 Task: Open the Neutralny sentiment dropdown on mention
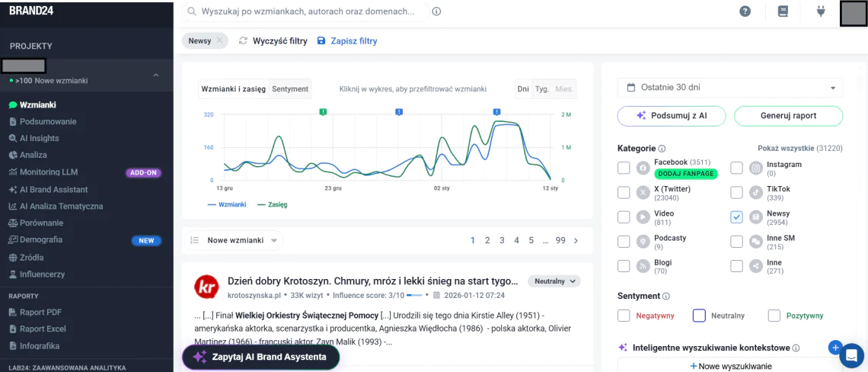coord(554,281)
